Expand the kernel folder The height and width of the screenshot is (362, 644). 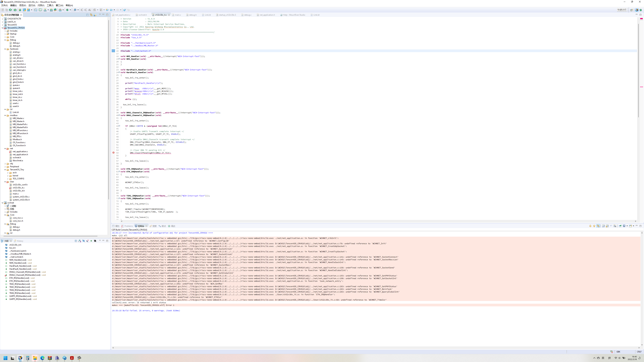[x=8, y=176]
